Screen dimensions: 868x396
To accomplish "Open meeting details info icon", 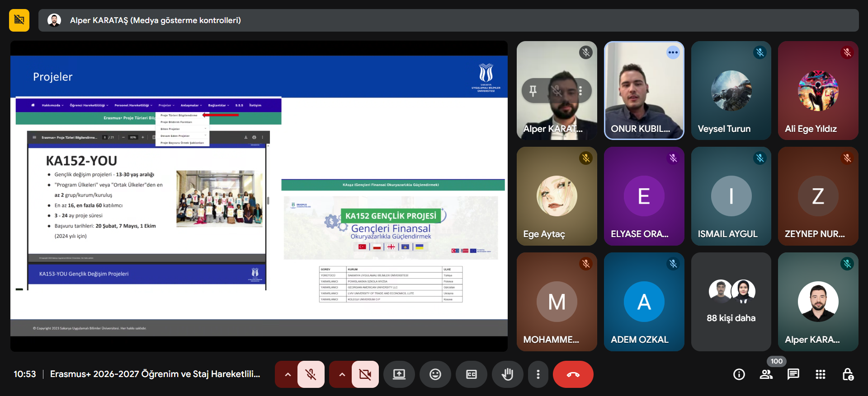I will click(x=739, y=374).
